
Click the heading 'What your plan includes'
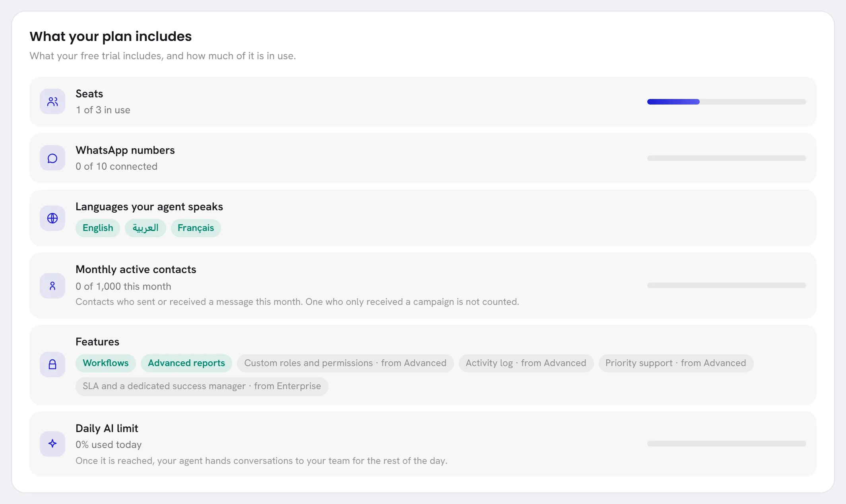point(111,36)
